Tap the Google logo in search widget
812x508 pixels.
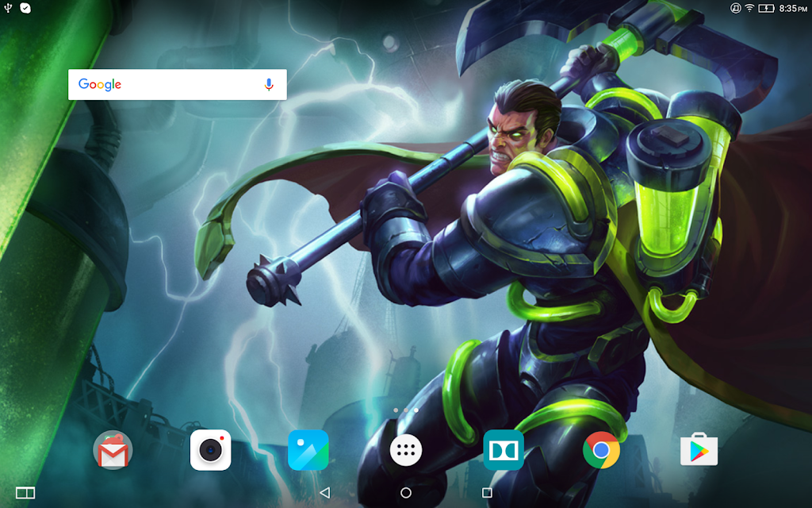(x=100, y=84)
